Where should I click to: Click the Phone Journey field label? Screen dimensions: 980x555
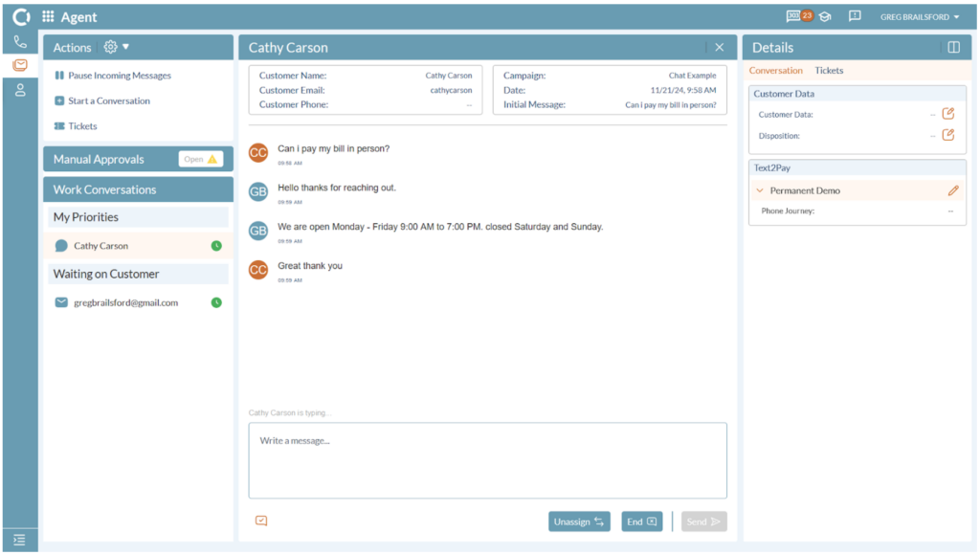788,211
